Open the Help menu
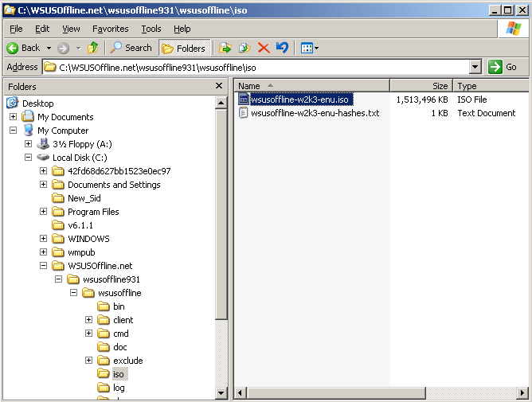This screenshot has height=402, width=532. click(x=182, y=29)
